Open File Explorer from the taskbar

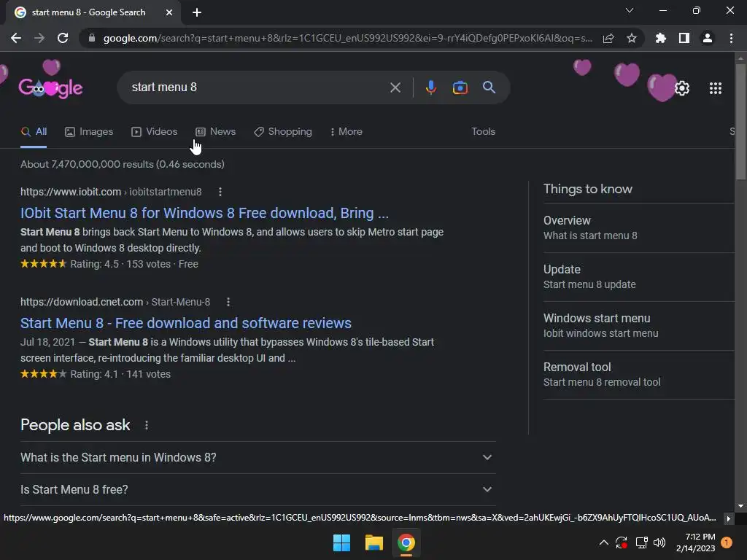(x=374, y=542)
